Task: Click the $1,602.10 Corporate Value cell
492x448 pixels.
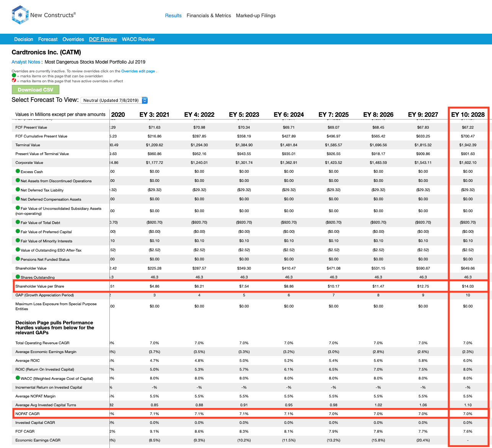Action: click(x=468, y=163)
